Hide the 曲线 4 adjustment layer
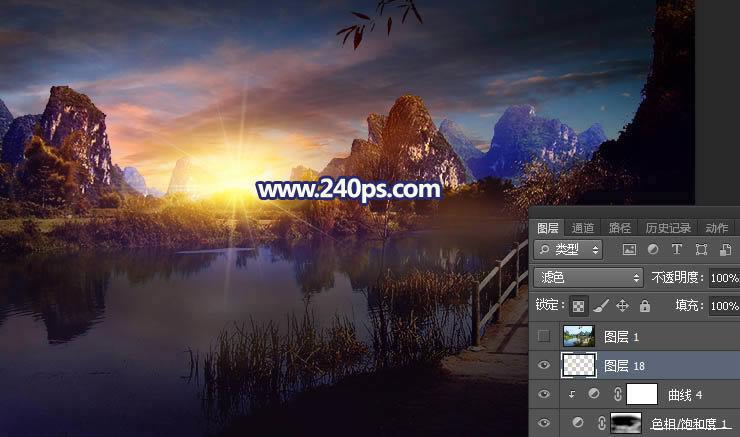The height and width of the screenshot is (437, 740). [544, 394]
